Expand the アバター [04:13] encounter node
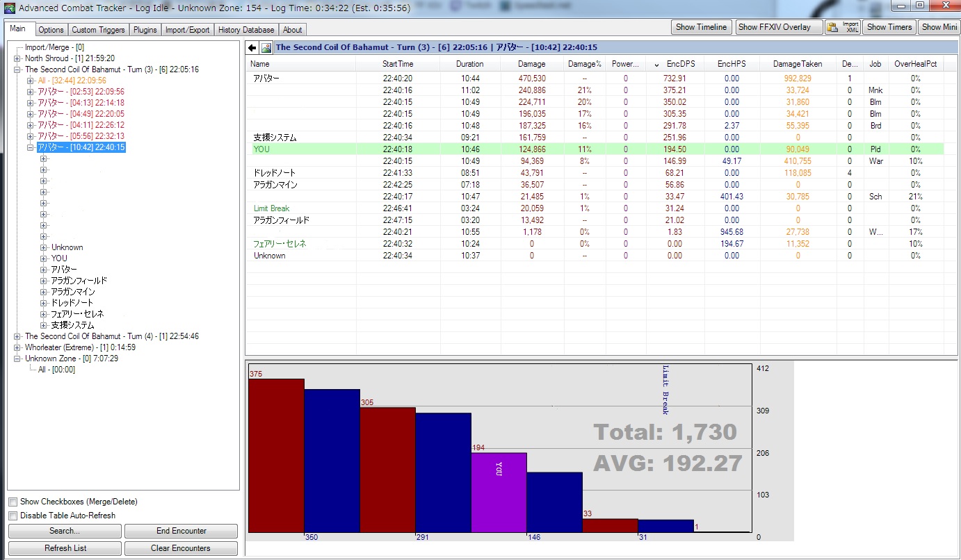Screen dimensions: 961x560 point(31,103)
